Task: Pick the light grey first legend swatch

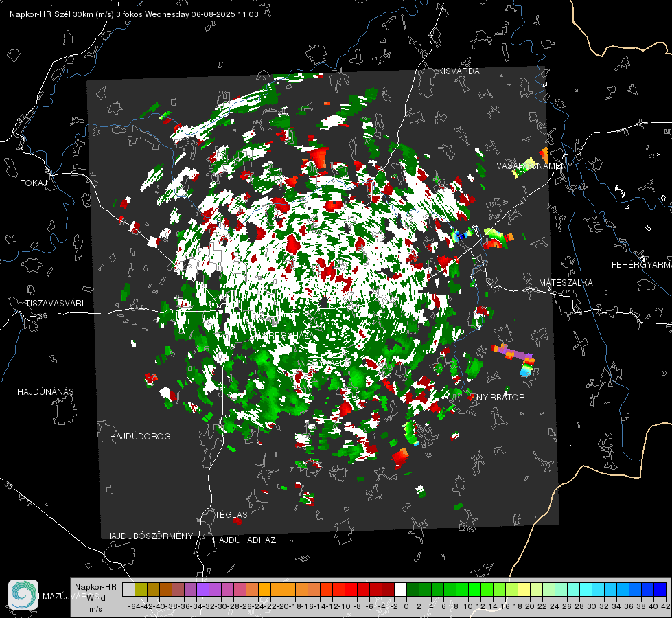Action: 128,590
